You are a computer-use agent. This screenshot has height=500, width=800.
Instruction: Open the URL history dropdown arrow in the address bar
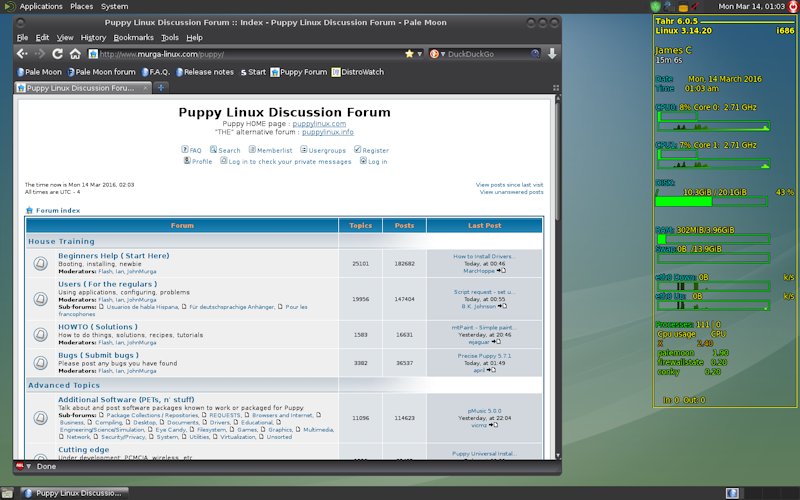[x=420, y=54]
